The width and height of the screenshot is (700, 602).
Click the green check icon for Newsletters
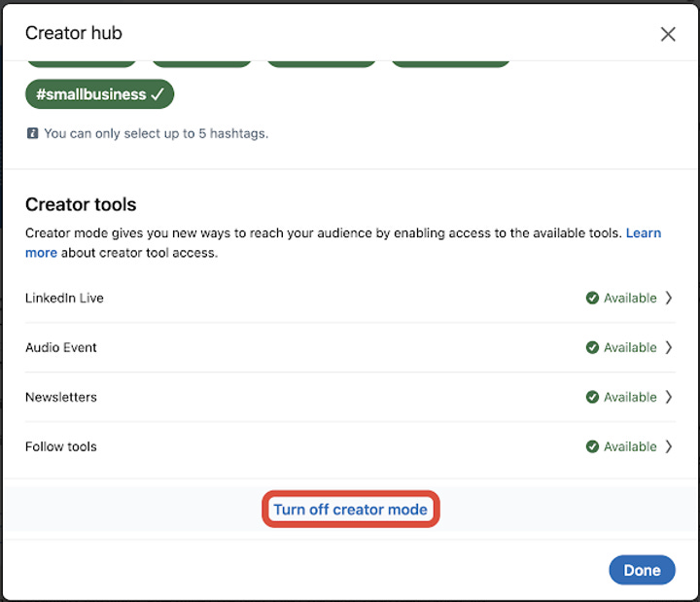(592, 397)
